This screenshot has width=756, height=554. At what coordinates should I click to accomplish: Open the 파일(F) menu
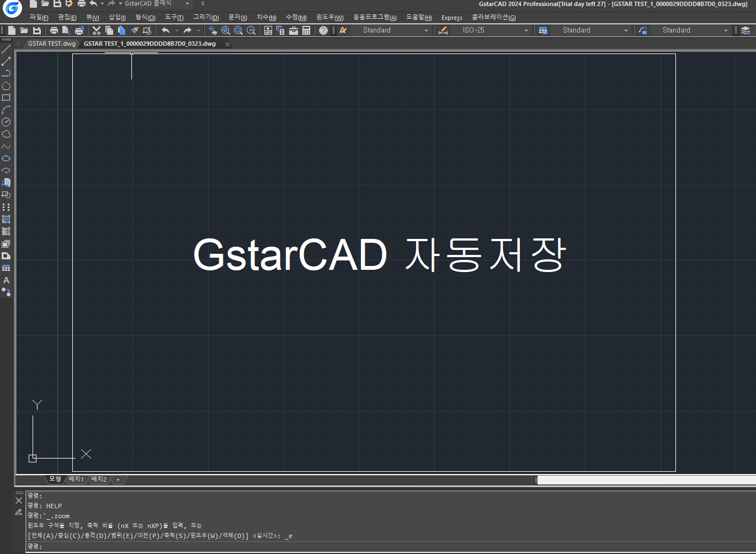coord(39,18)
